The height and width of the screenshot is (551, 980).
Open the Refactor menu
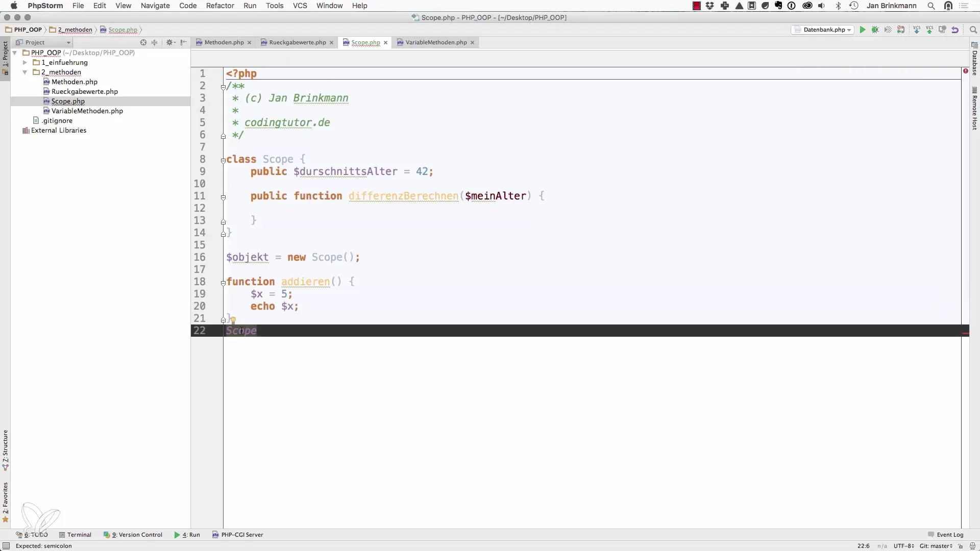220,6
